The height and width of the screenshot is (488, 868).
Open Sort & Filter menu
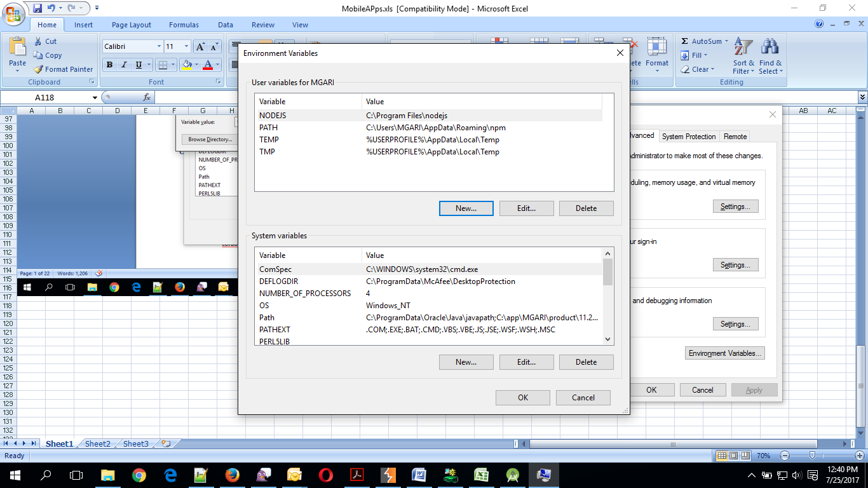pos(743,56)
